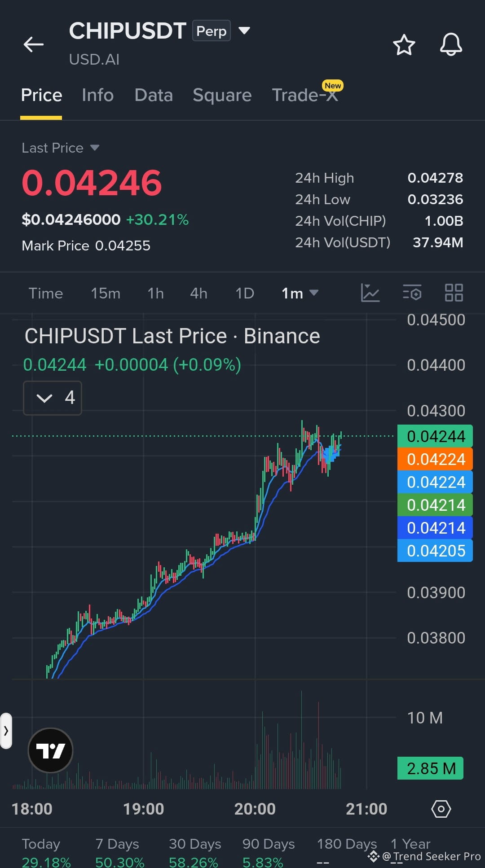Image resolution: width=485 pixels, height=868 pixels.
Task: Open the Trade-X tab
Action: [305, 95]
